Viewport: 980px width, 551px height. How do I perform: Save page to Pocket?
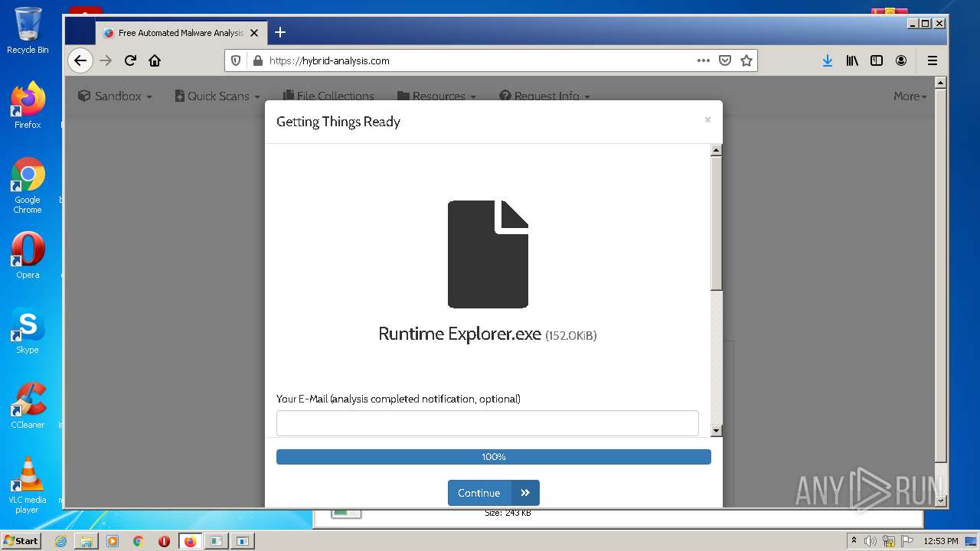click(x=724, y=60)
